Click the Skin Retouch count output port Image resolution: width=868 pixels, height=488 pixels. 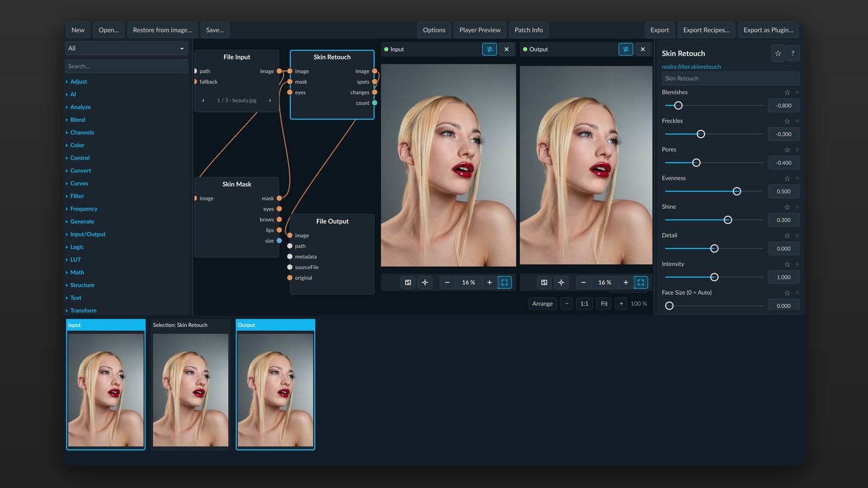(x=374, y=103)
